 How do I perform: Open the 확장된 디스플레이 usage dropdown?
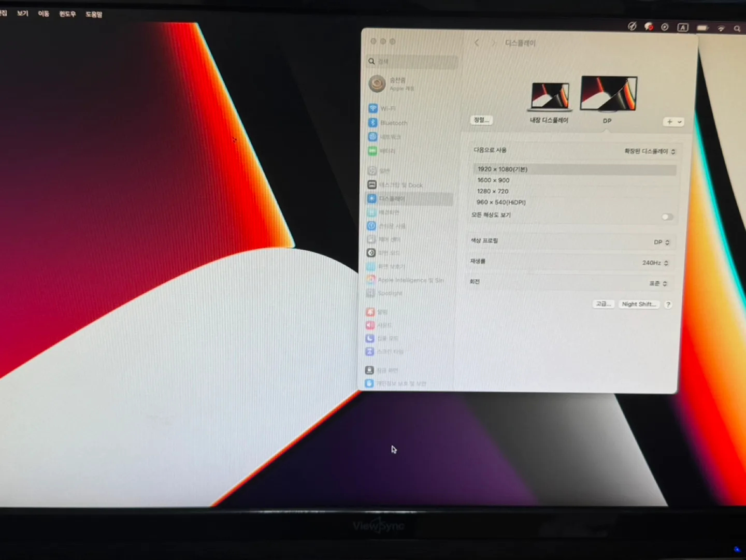click(650, 151)
